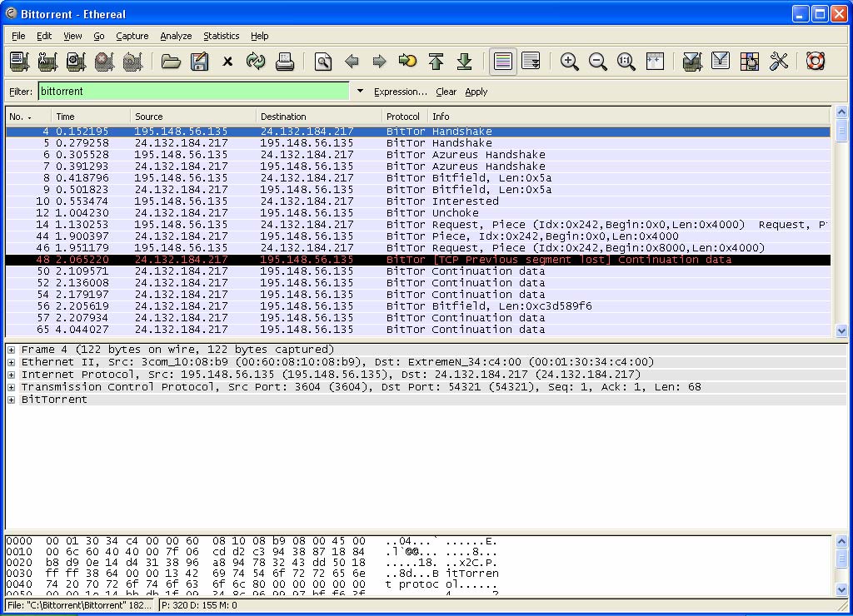Edit display filters icon
The width and height of the screenshot is (853, 616).
click(721, 62)
